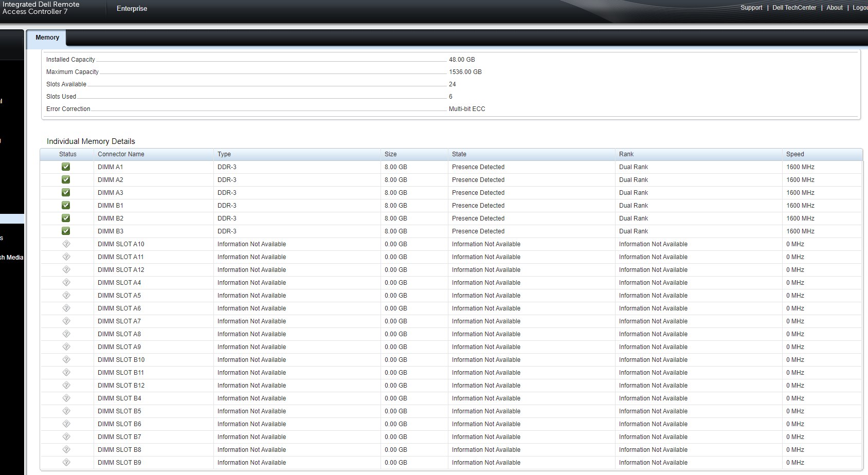The width and height of the screenshot is (868, 475).
Task: Click unknown status icon for DIMM SLOT A7
Action: (x=66, y=321)
